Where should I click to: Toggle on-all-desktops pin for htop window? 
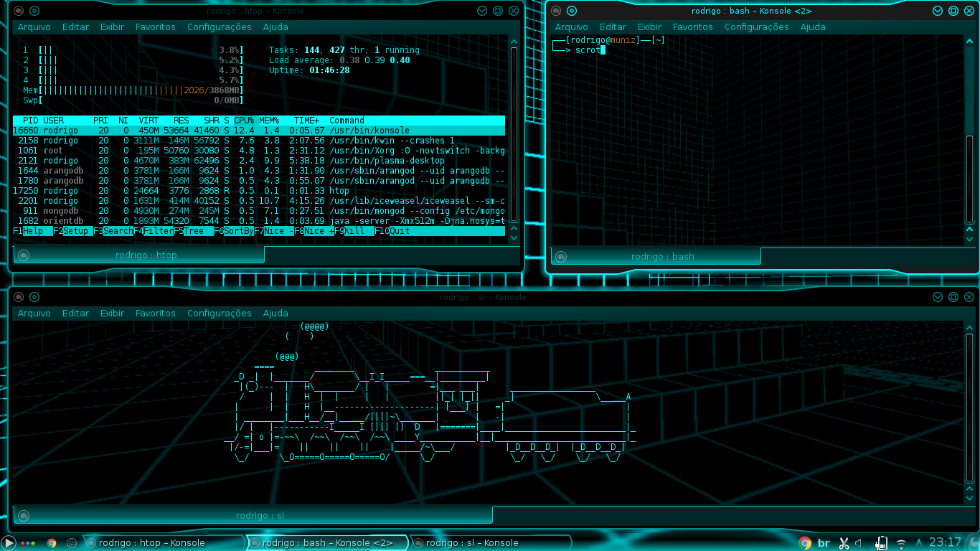34,11
